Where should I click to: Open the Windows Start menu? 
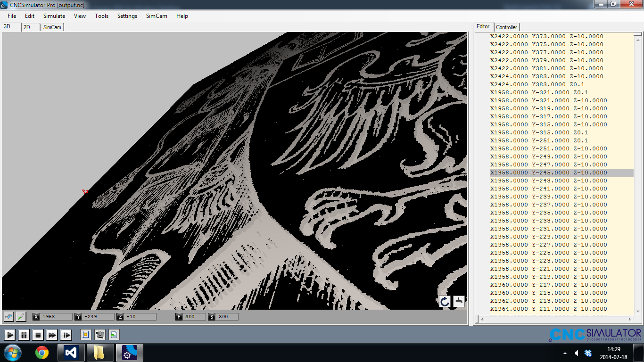pos(12,353)
